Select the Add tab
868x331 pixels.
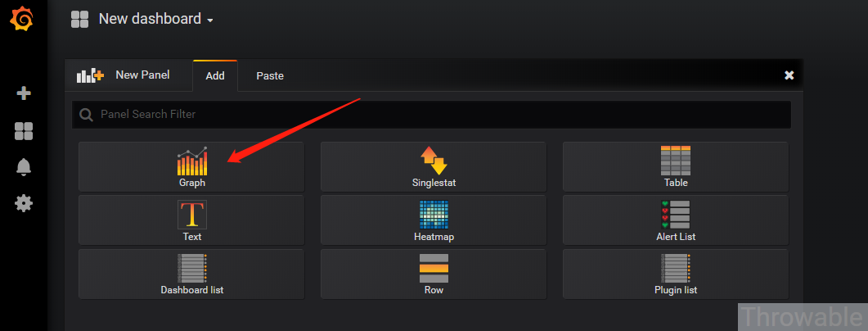tap(215, 76)
